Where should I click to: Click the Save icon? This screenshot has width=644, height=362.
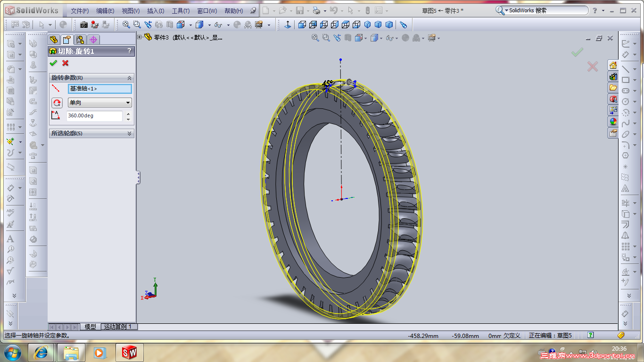point(299,10)
